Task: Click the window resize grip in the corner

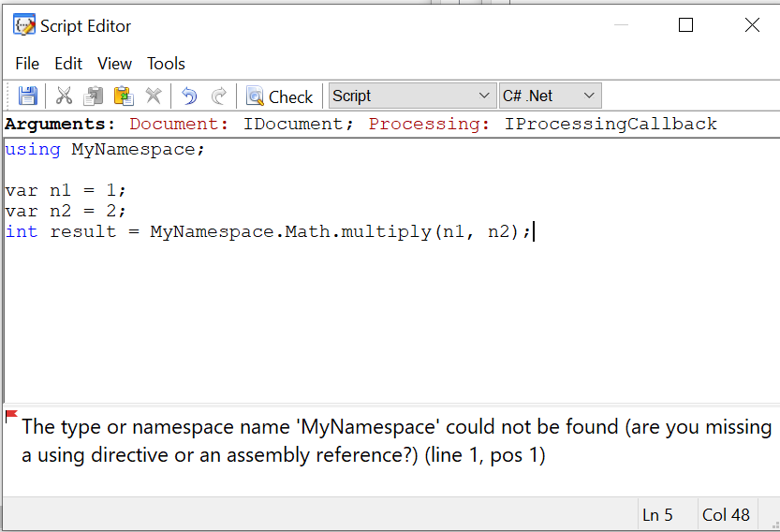Action: click(775, 525)
